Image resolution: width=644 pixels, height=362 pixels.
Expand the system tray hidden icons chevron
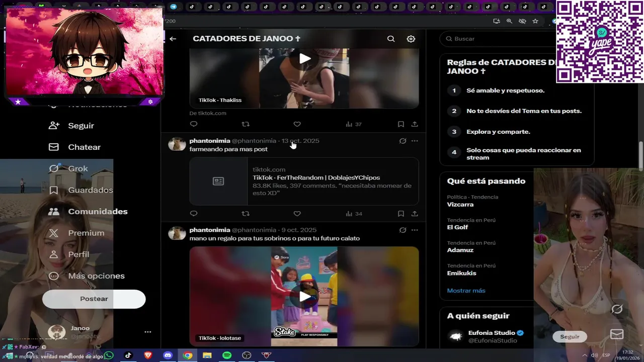pyautogui.click(x=585, y=355)
